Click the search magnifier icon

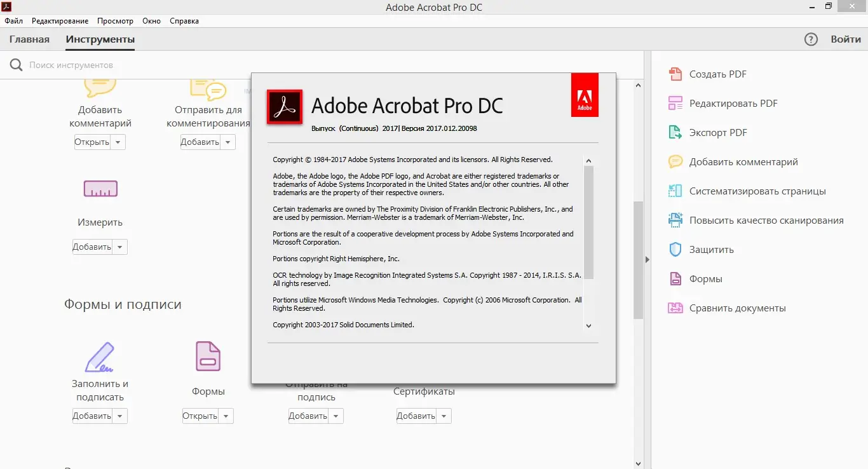tap(16, 65)
